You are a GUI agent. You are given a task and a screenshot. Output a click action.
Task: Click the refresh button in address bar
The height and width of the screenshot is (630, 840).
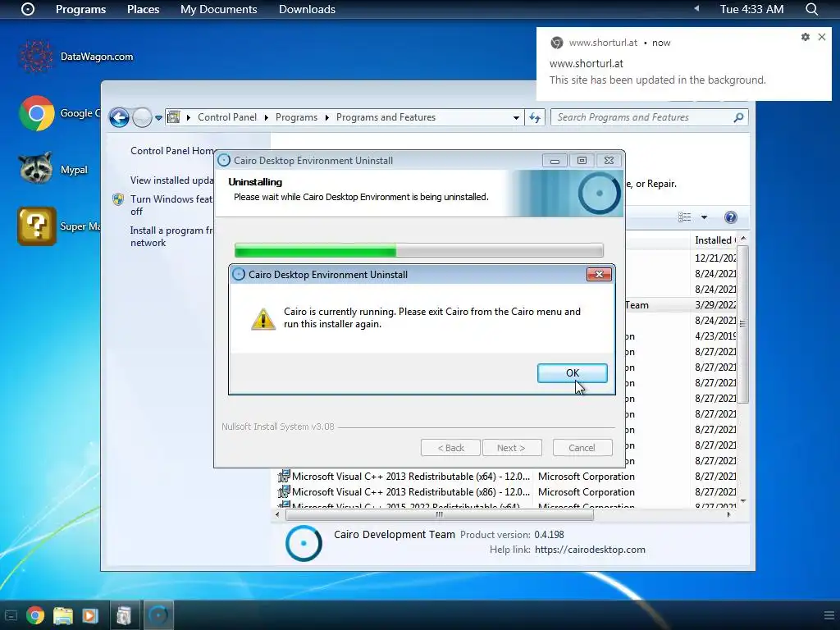[x=535, y=117]
